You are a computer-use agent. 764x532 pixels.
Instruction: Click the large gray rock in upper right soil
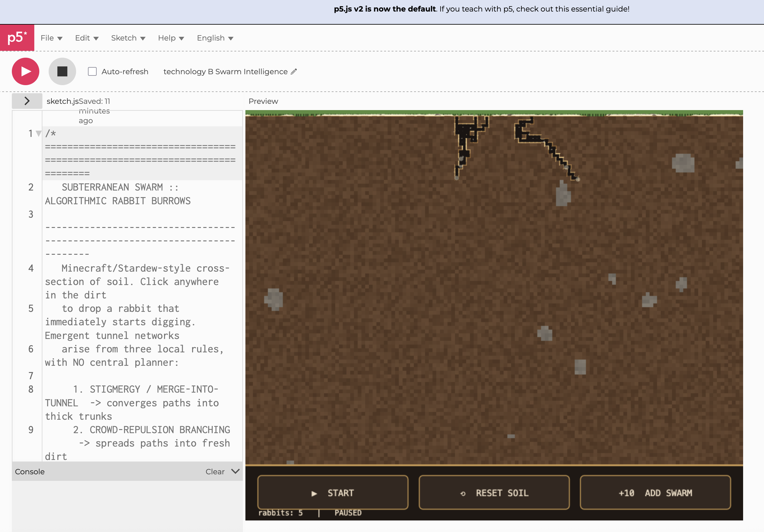point(683,163)
